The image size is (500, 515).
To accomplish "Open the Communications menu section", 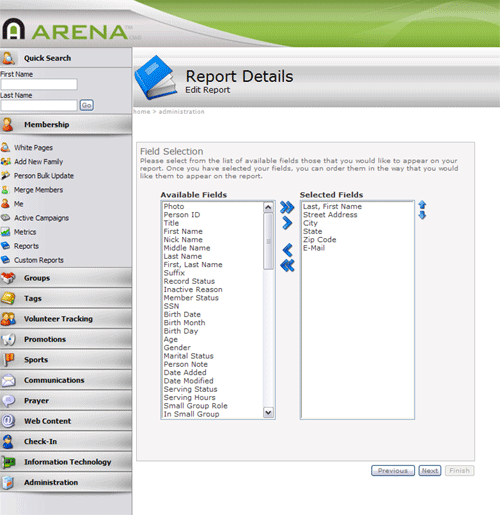I will click(x=66, y=380).
